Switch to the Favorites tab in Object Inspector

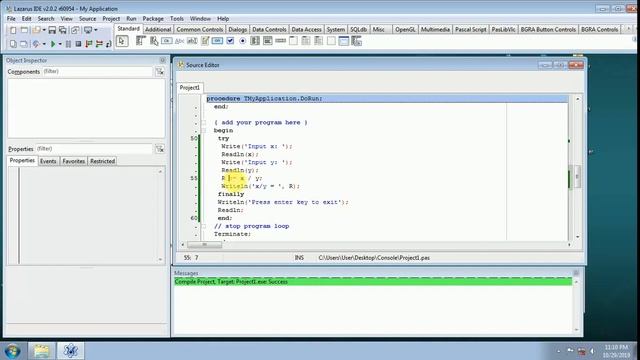(73, 161)
